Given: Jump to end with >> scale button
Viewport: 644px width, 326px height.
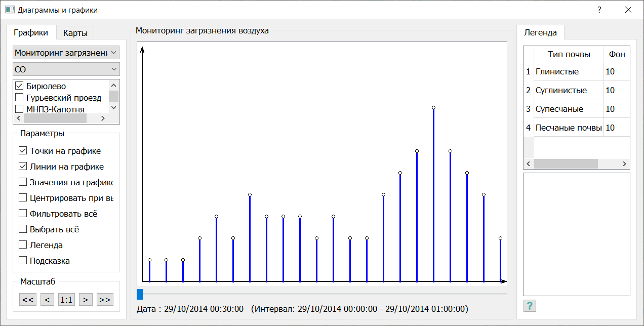Looking at the screenshot, I should tap(105, 300).
